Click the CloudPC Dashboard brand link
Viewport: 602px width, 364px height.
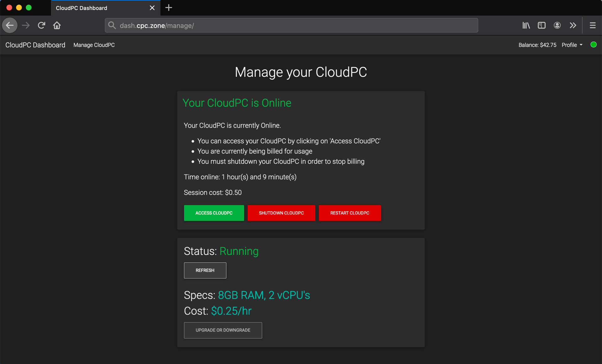(x=35, y=45)
